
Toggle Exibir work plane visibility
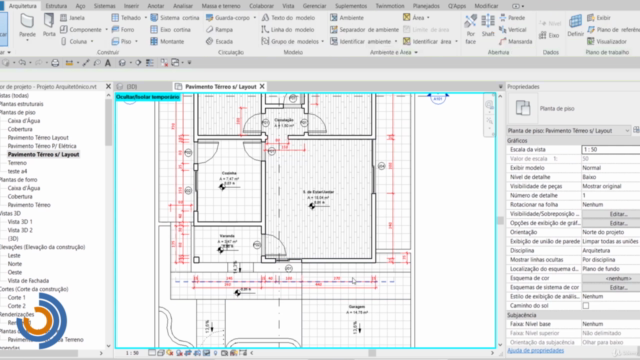(x=599, y=18)
